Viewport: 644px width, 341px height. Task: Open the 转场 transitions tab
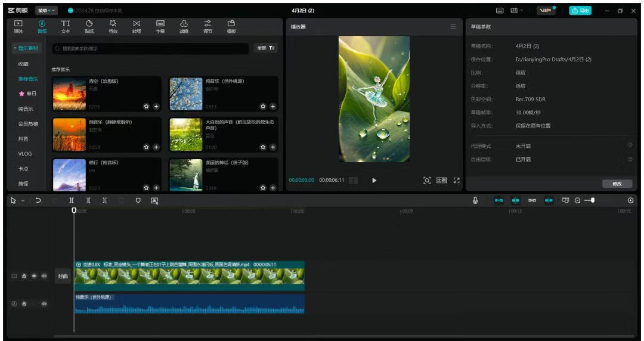coord(137,26)
